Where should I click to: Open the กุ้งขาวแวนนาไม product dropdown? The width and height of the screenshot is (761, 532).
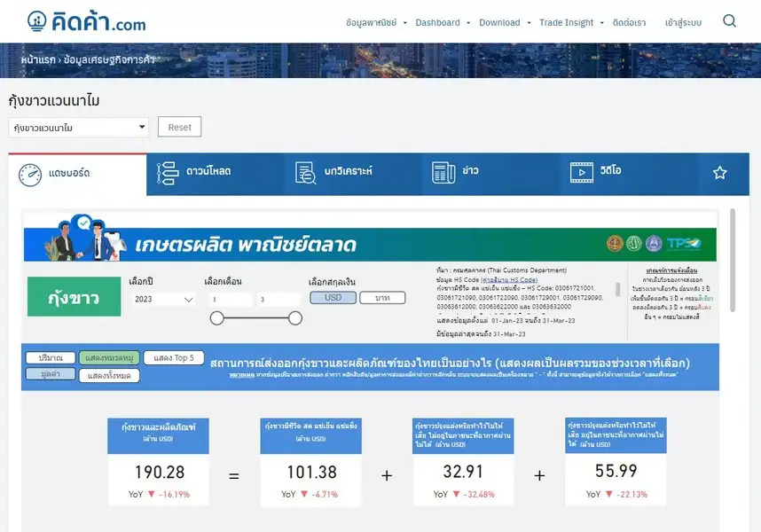[x=79, y=128]
